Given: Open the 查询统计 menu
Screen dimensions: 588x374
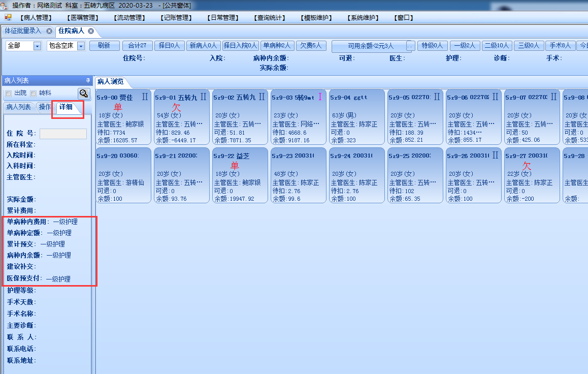Looking at the screenshot, I should tap(269, 18).
